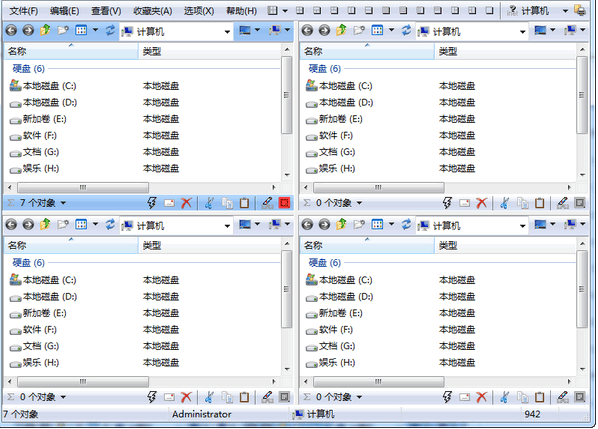This screenshot has width=598, height=429.
Task: Toggle the first pane layout icon in menu bar
Action: point(272,11)
